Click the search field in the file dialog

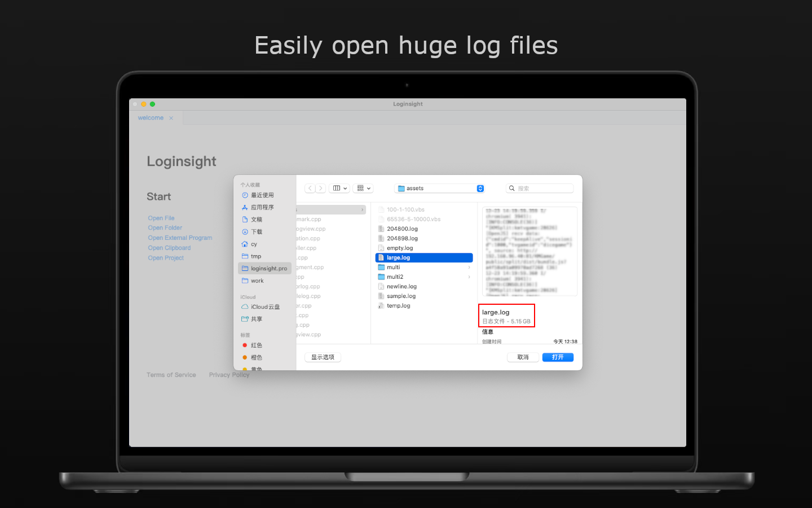[540, 189]
